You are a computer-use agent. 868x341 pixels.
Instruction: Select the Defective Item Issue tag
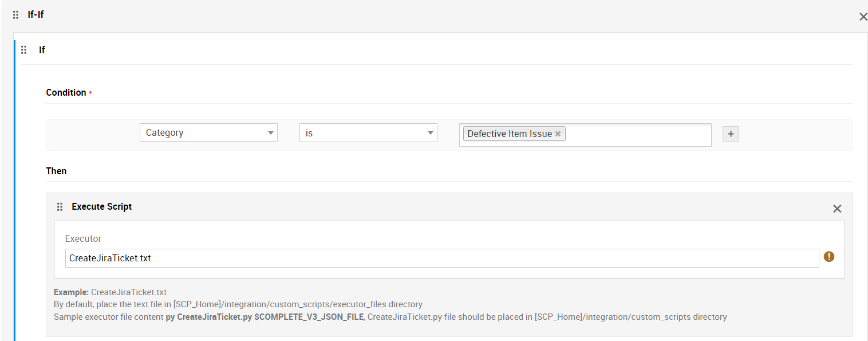509,134
